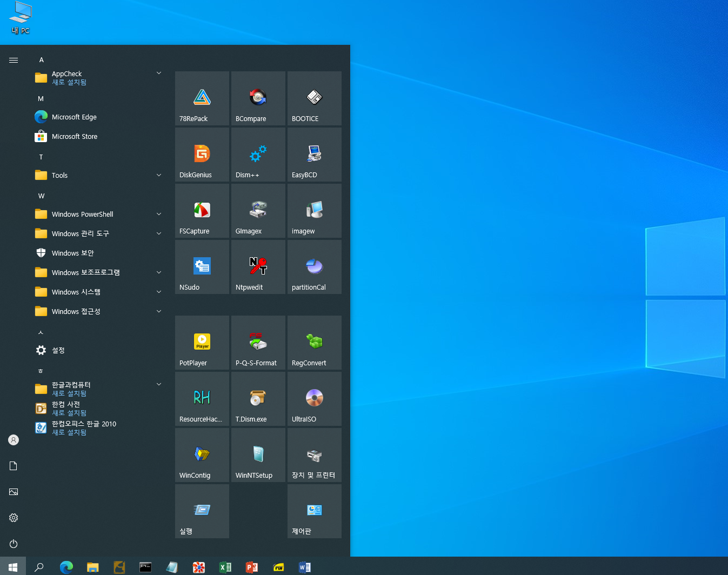Launch EasyBCD tile

click(315, 155)
